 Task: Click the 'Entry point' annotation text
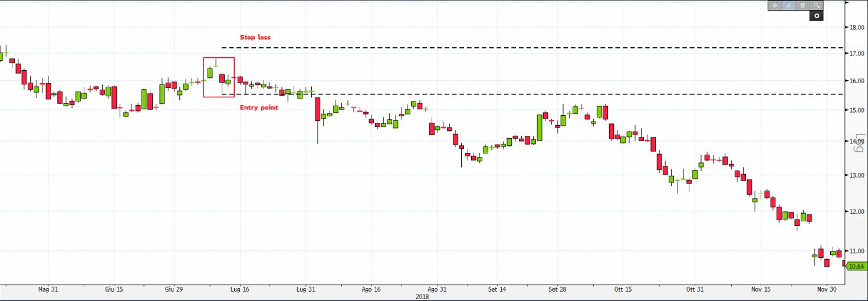(259, 107)
